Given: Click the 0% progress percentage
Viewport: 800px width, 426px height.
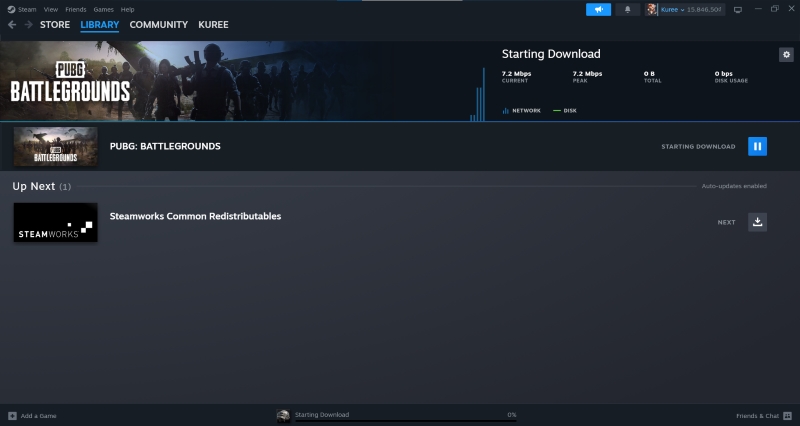Looking at the screenshot, I should [x=512, y=415].
